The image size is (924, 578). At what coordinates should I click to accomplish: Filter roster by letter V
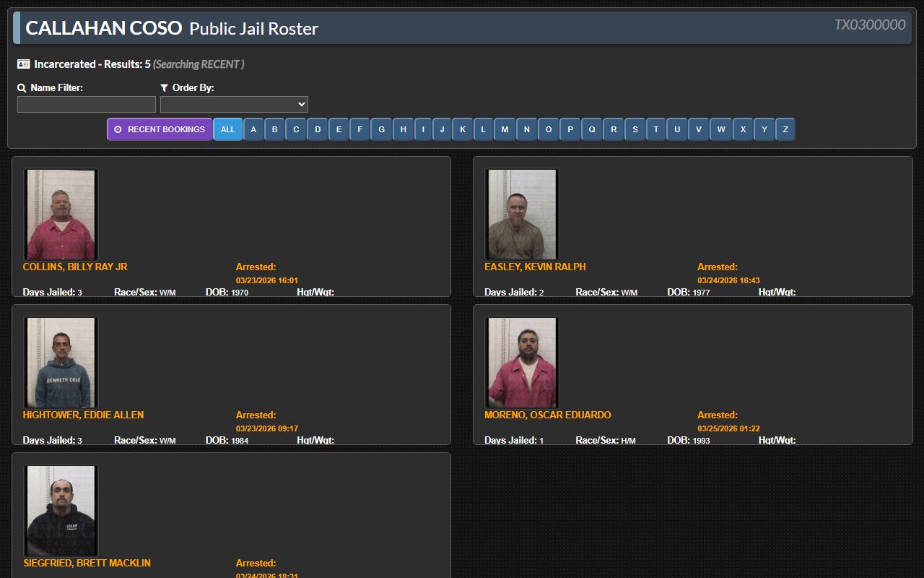pos(699,129)
